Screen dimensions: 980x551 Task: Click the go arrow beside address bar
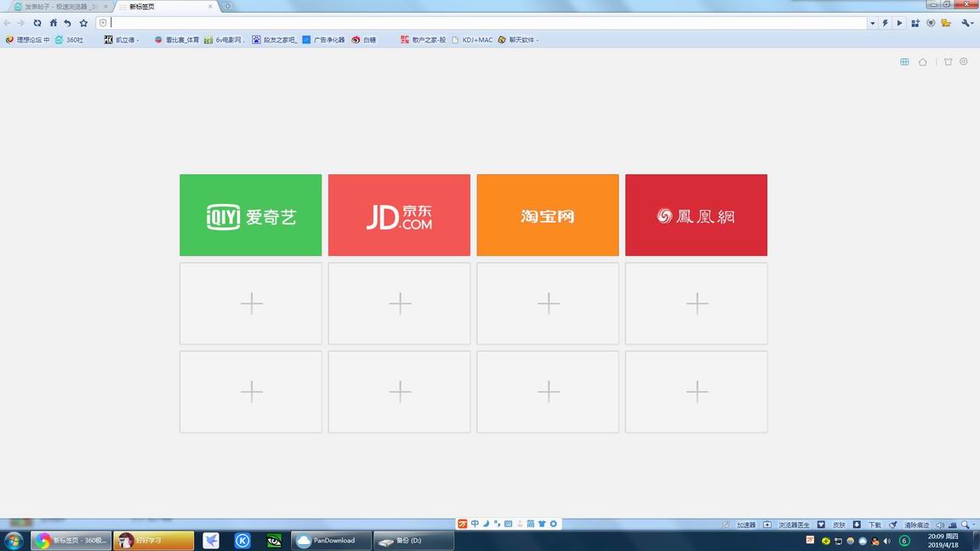coord(899,23)
